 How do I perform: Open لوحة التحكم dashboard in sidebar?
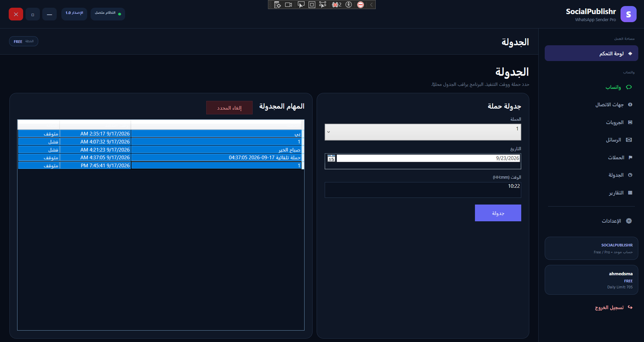(x=591, y=54)
